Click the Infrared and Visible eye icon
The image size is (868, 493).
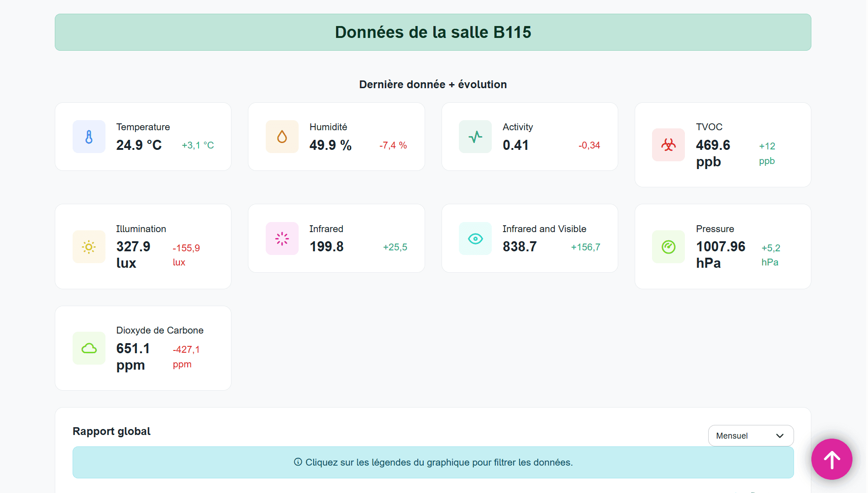point(475,238)
